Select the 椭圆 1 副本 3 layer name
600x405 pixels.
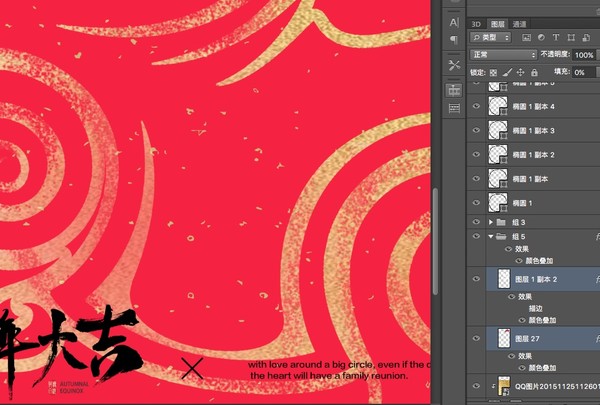533,131
